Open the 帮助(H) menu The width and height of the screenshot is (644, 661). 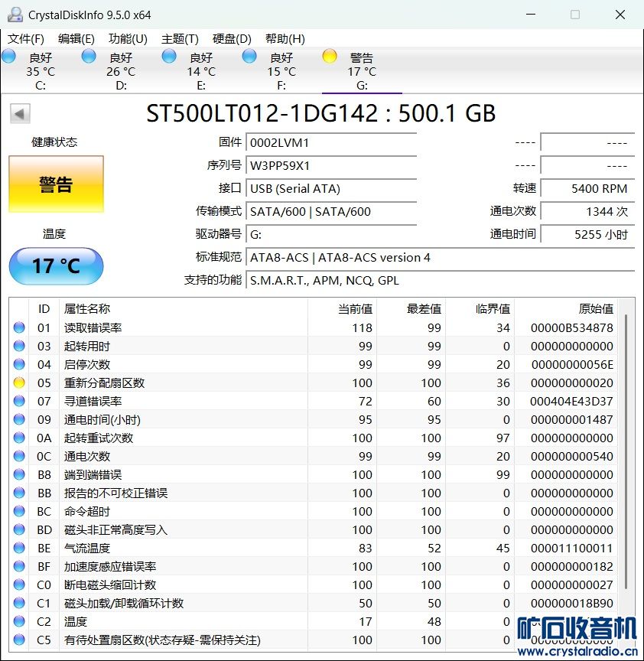(285, 39)
